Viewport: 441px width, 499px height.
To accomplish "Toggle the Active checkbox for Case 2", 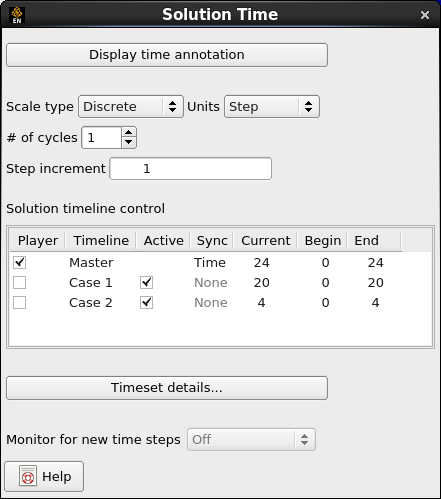I will [146, 303].
